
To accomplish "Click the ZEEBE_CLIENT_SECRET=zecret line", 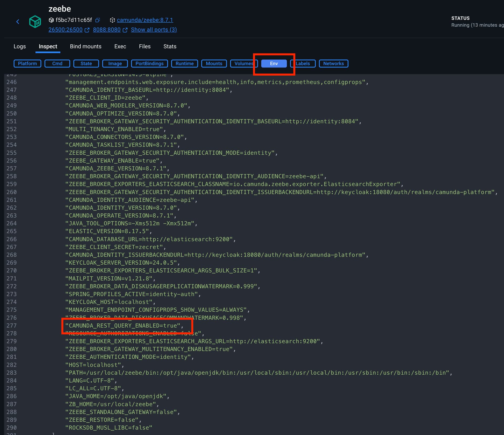I will pyautogui.click(x=115, y=247).
